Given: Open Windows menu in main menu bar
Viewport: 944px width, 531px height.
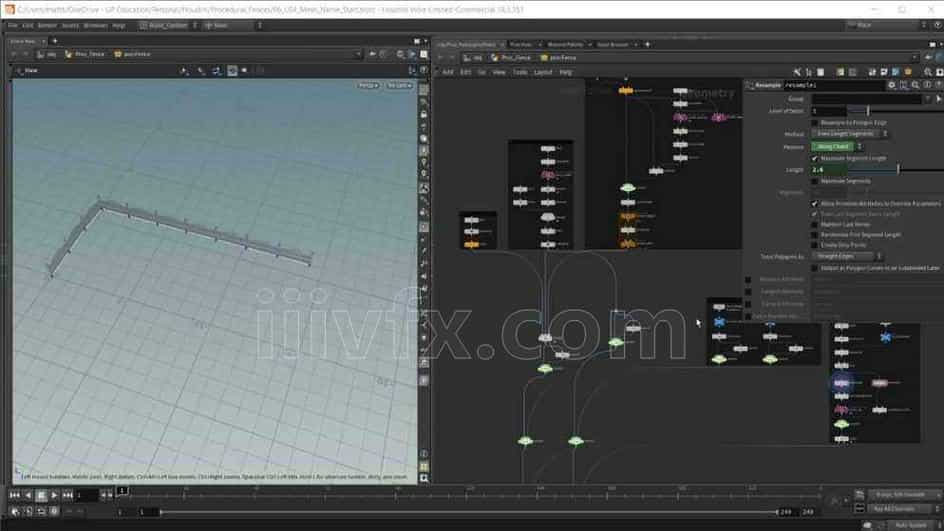Looking at the screenshot, I should [95, 25].
